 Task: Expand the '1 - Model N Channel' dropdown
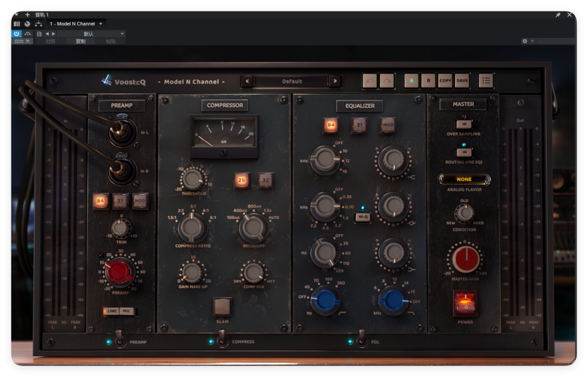(x=76, y=24)
